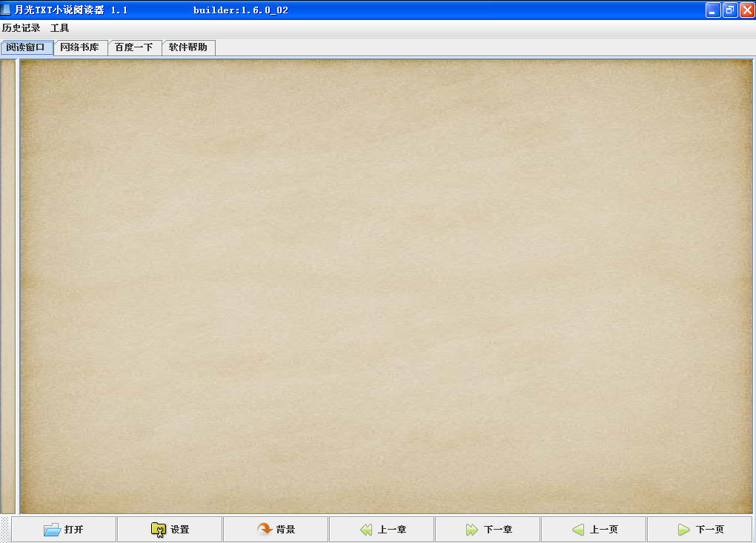Turn to next page with 下一页
The image size is (756, 543).
(684, 530)
